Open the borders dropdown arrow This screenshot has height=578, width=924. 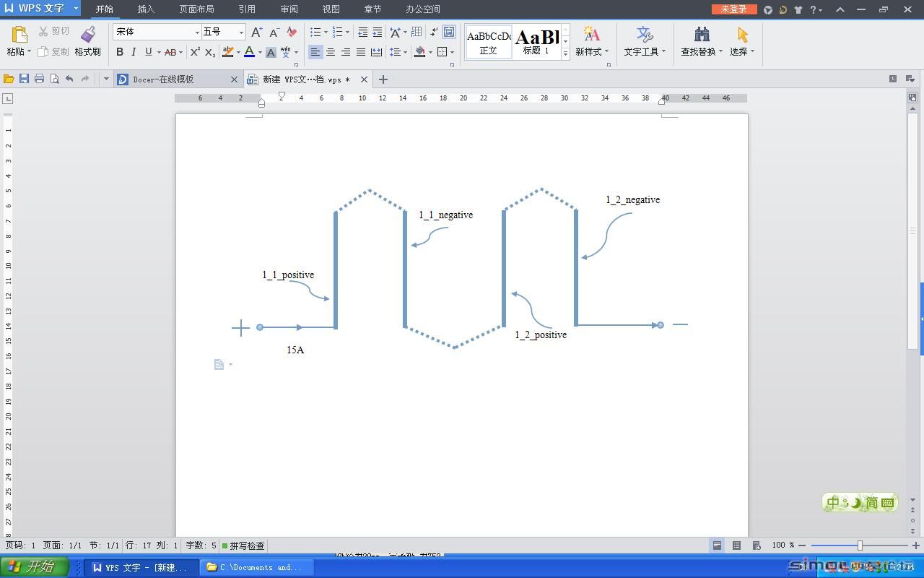tap(453, 52)
